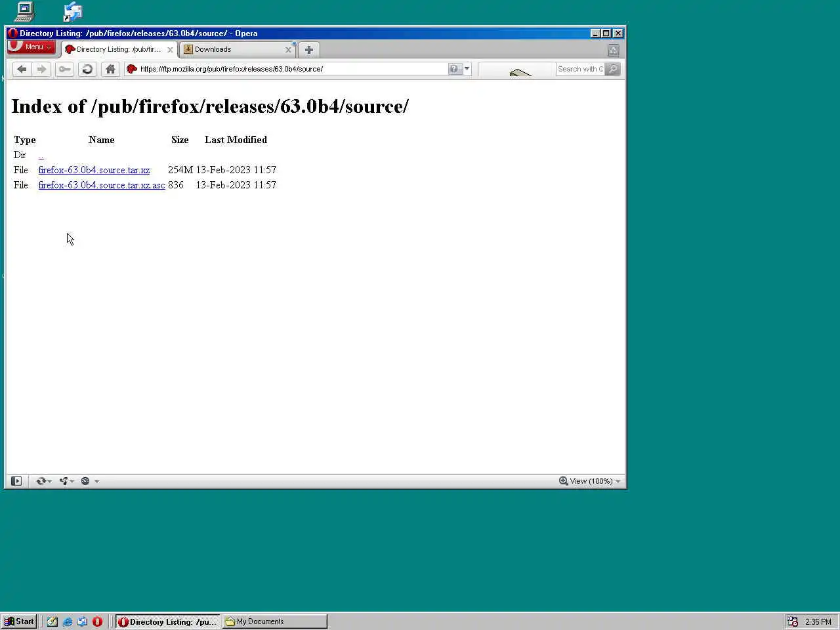This screenshot has height=630, width=840.
Task: Focus the address bar URL field
Action: pyautogui.click(x=292, y=69)
